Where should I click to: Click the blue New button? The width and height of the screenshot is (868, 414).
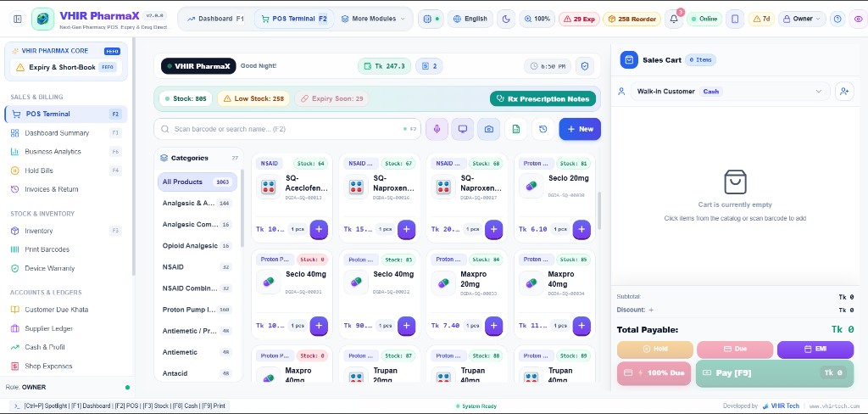[580, 129]
